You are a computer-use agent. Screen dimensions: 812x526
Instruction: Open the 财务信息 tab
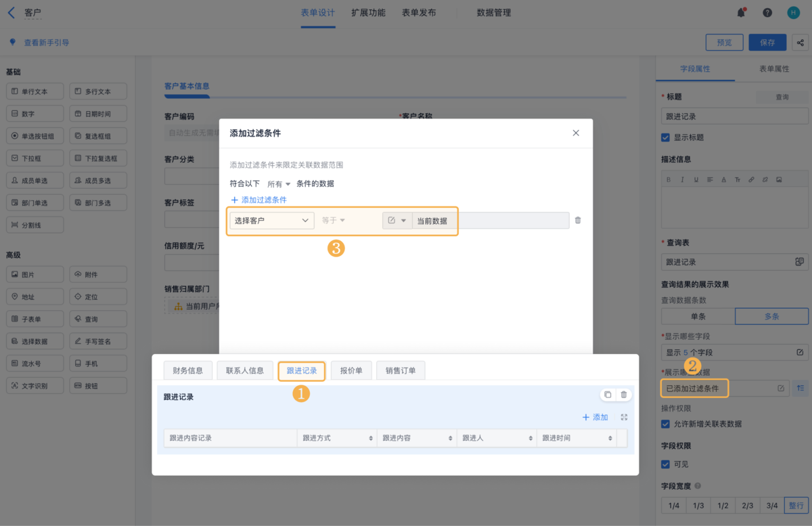pos(188,370)
